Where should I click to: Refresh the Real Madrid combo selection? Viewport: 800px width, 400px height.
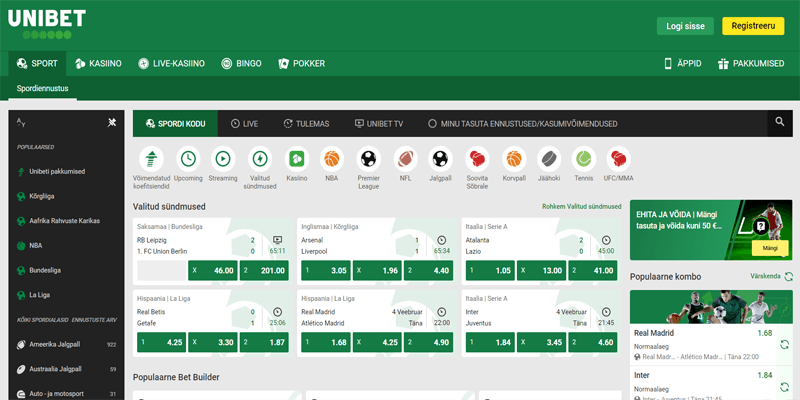pyautogui.click(x=784, y=345)
